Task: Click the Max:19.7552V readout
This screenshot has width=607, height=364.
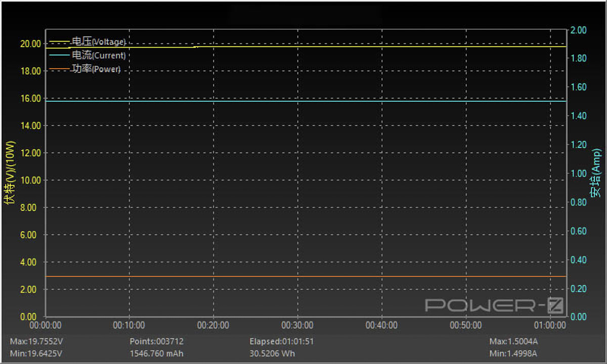Action: (x=36, y=342)
